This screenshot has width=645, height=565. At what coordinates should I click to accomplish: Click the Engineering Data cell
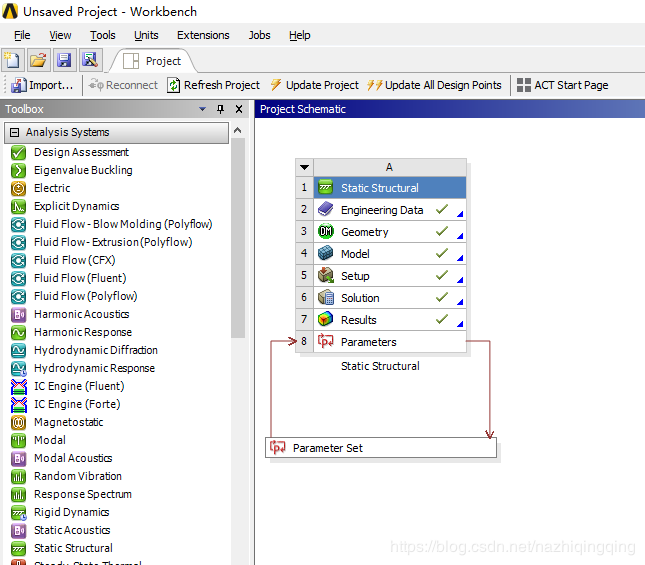[x=390, y=210]
